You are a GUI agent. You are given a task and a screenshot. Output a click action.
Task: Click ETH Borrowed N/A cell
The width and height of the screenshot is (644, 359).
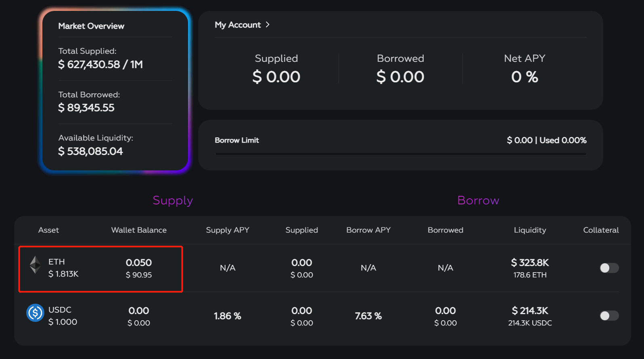[x=445, y=268]
